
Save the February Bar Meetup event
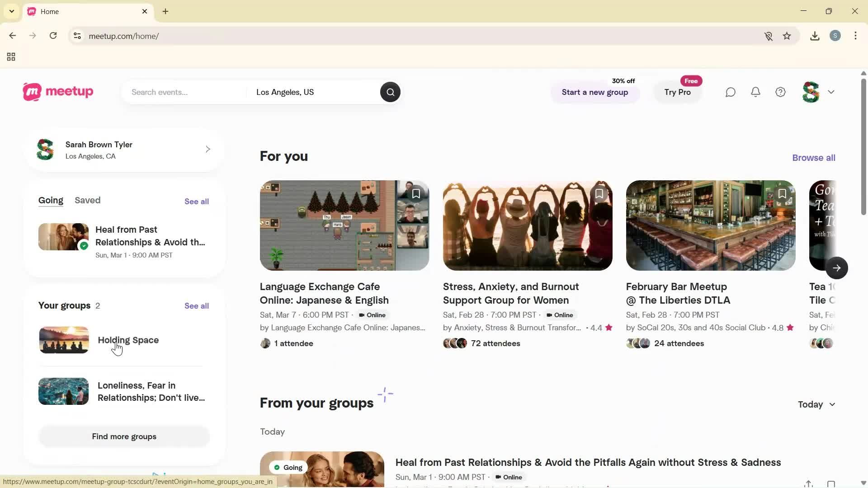point(783,193)
